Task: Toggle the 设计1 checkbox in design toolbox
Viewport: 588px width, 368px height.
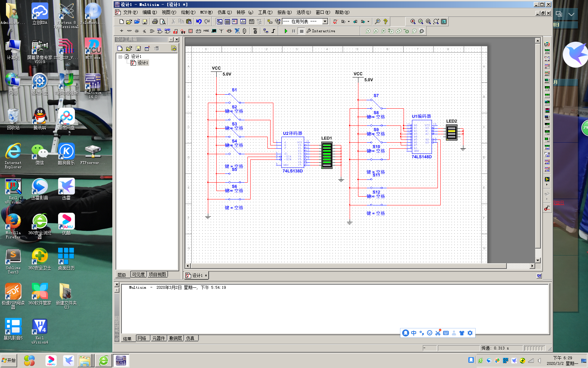Action: point(127,56)
